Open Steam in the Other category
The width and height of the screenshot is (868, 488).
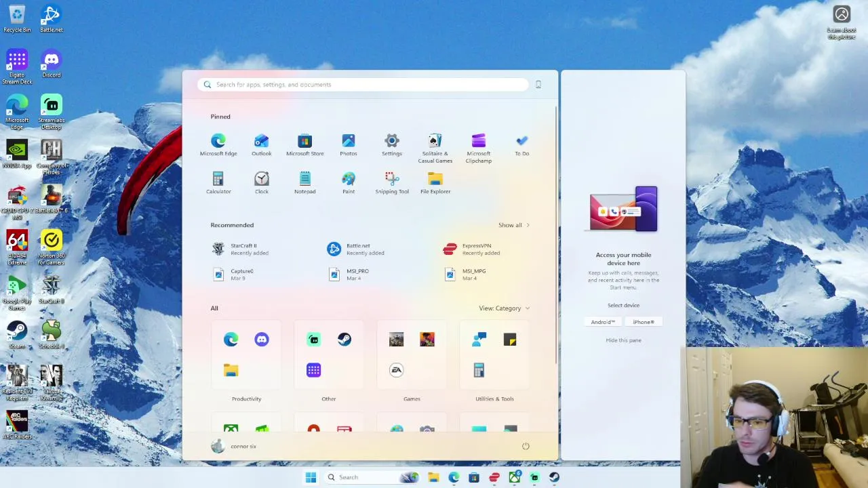click(344, 340)
